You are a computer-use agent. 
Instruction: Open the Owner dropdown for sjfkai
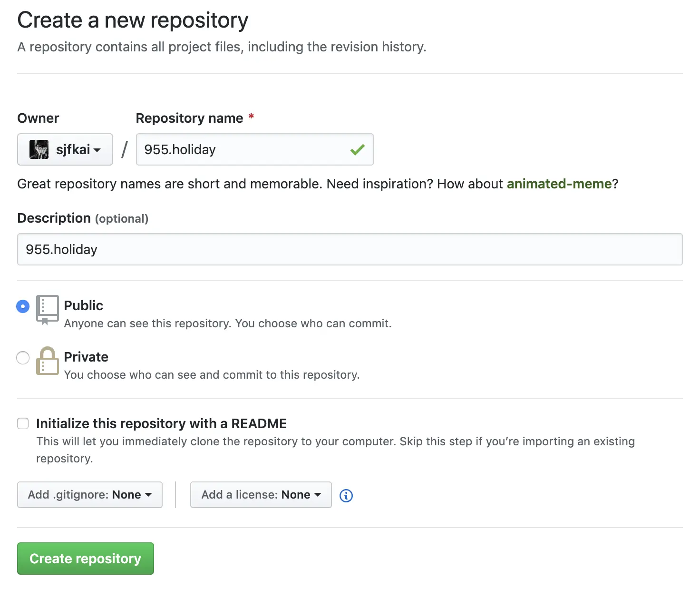coord(65,149)
